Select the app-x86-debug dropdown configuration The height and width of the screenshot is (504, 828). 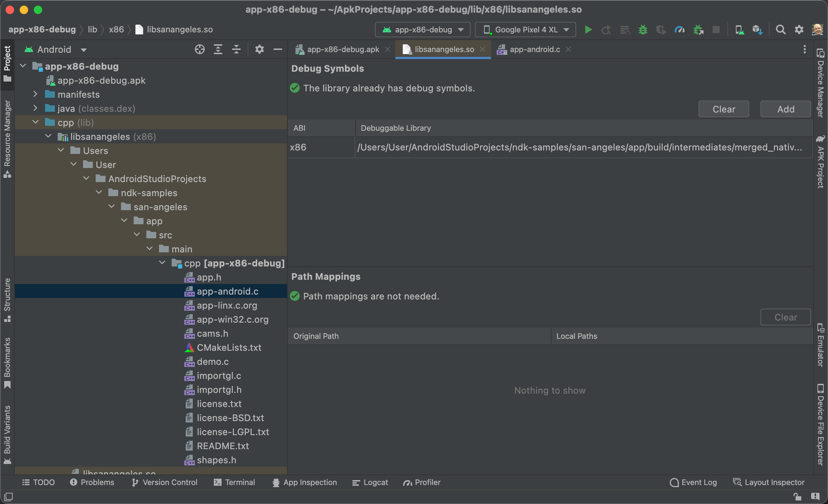[x=422, y=29]
